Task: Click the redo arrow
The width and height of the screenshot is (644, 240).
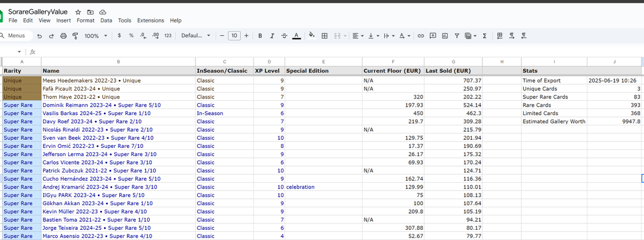Action: pyautogui.click(x=52, y=36)
